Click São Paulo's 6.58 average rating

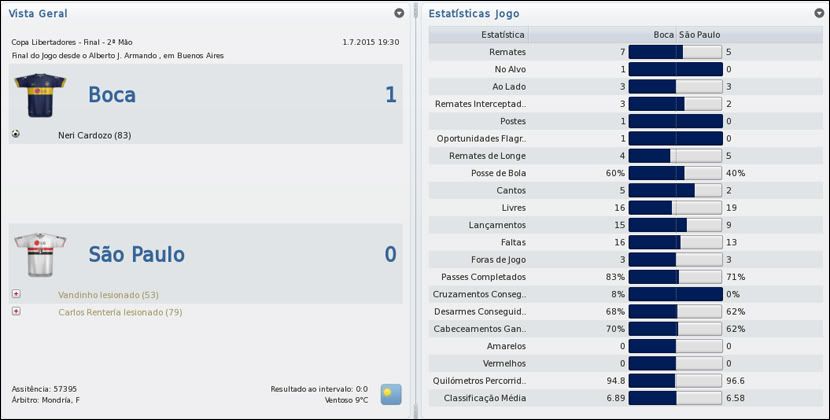coord(735,398)
